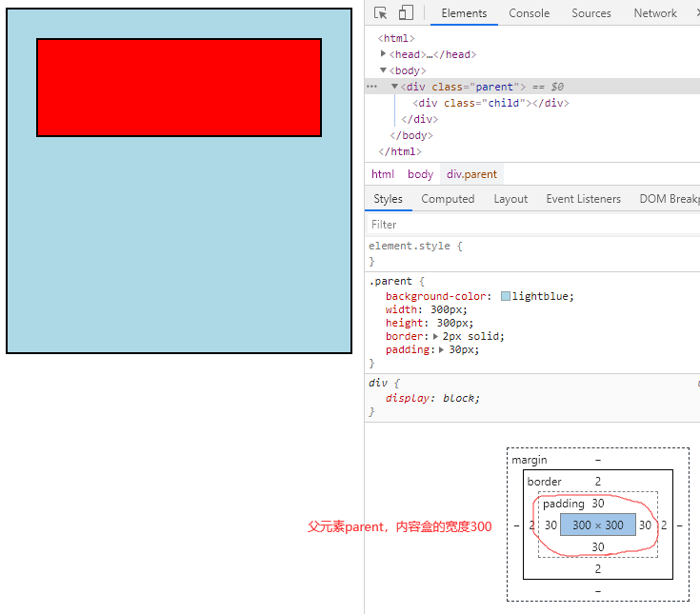Click the html breadcrumb
Screen dimensions: 700x614
pos(383,174)
